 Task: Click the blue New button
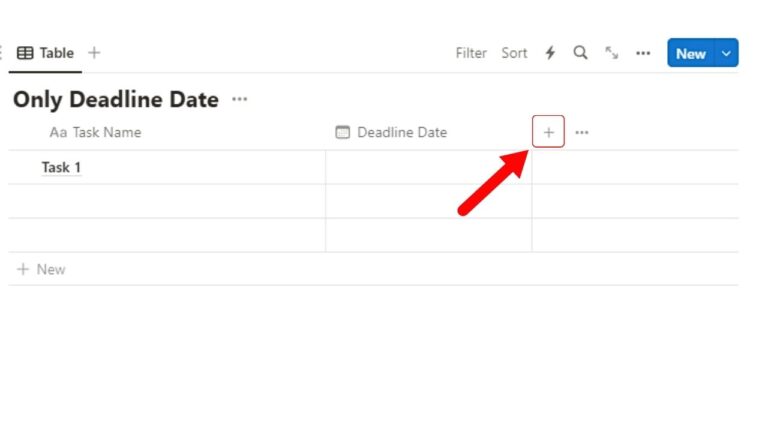coord(691,53)
